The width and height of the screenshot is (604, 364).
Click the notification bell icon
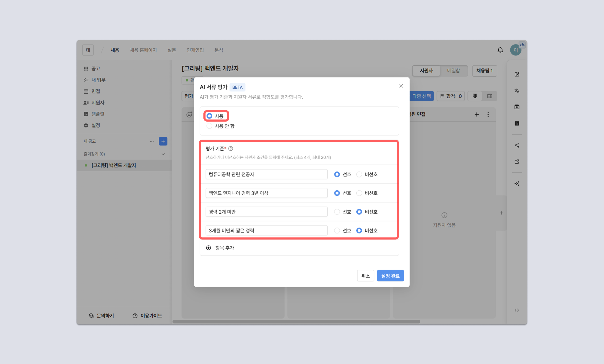tap(500, 50)
